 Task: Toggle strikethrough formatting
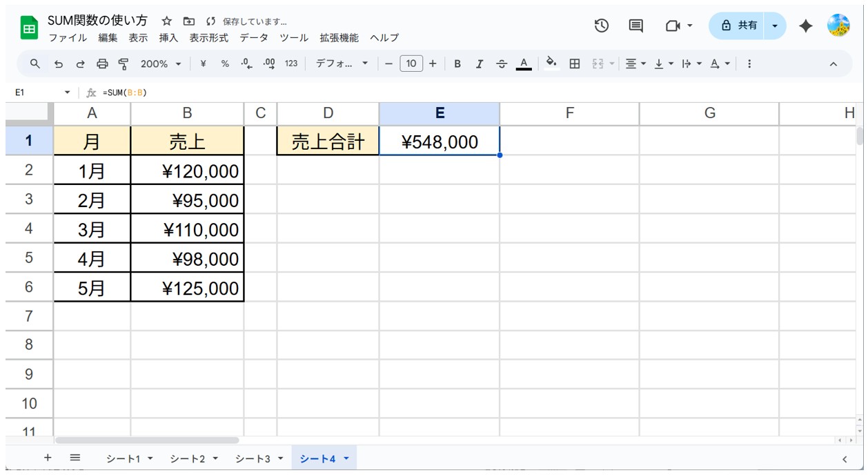(x=502, y=64)
